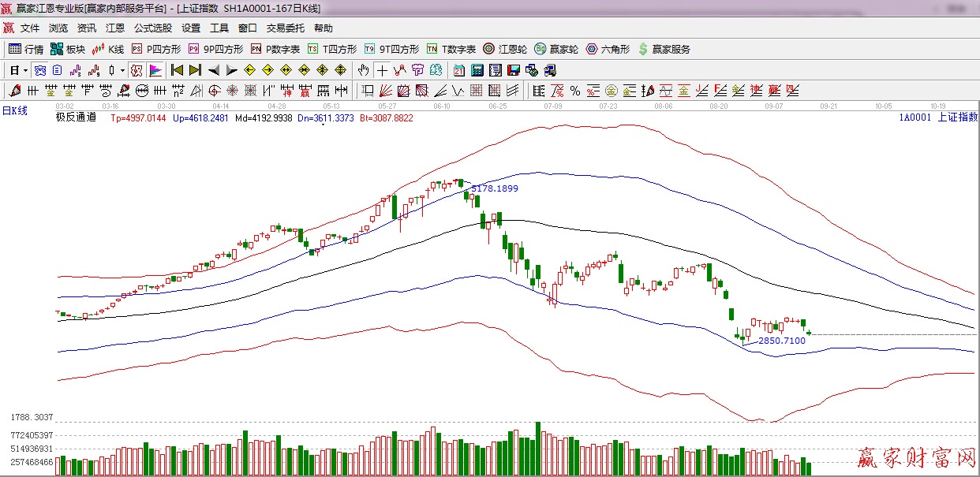The width and height of the screenshot is (980, 477).
Task: Open the 帮助 menu
Action: coord(324,28)
